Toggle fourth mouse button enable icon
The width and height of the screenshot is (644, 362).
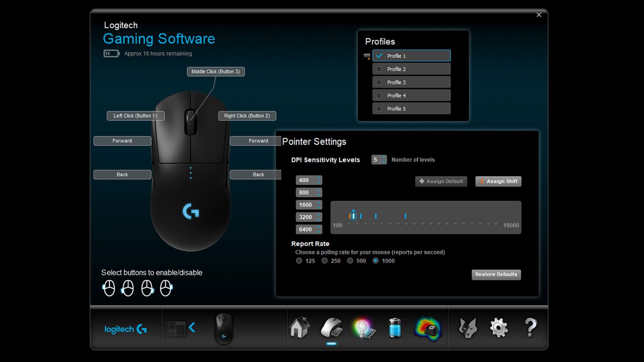166,288
